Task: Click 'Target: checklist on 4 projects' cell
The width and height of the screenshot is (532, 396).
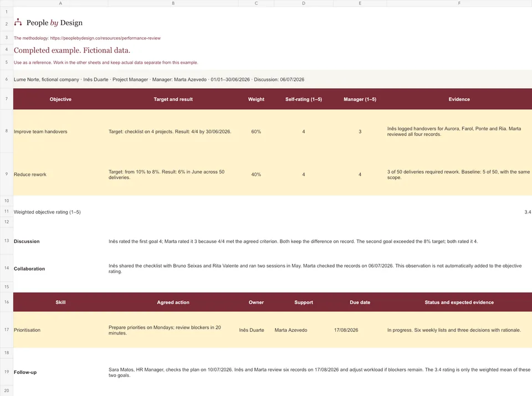Action: coord(173,131)
